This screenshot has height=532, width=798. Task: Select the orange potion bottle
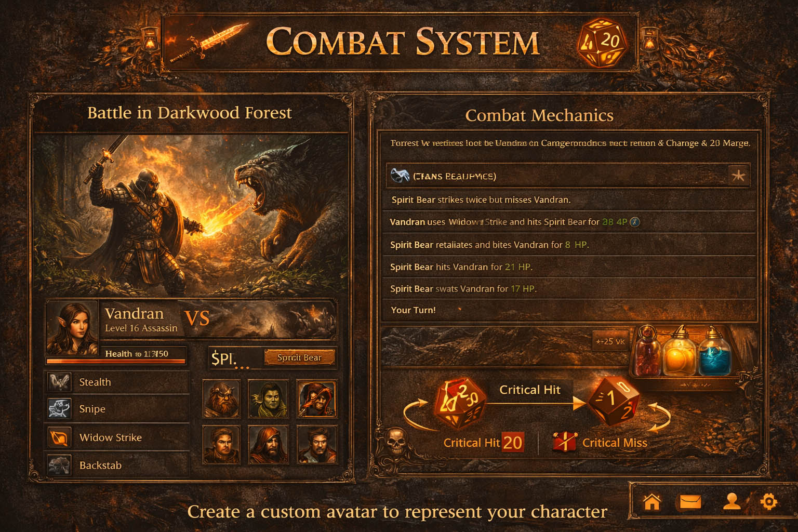tap(680, 351)
